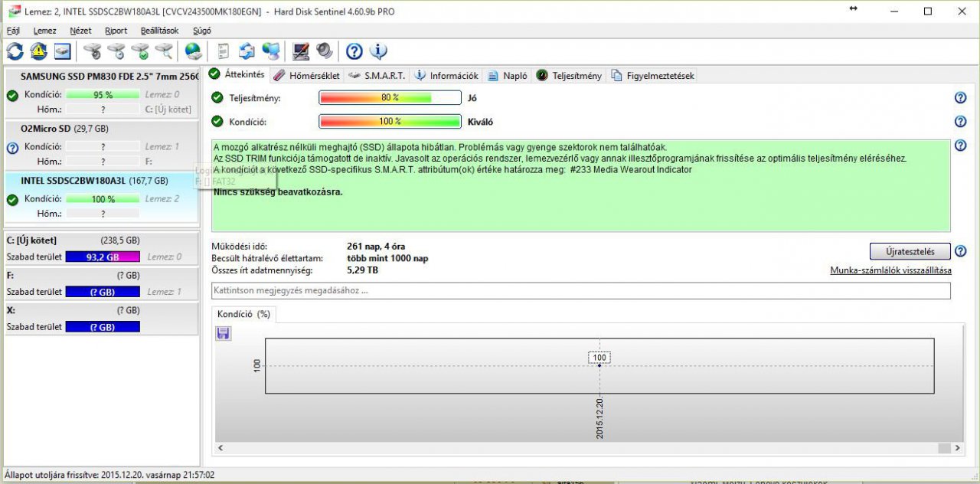The width and height of the screenshot is (980, 484).
Task: Open the Lemez menu
Action: [x=45, y=31]
